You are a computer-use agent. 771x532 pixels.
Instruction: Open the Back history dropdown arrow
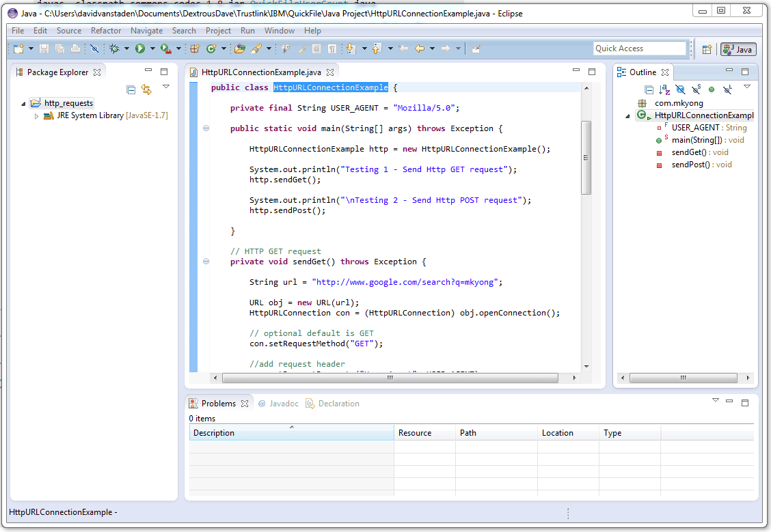432,48
